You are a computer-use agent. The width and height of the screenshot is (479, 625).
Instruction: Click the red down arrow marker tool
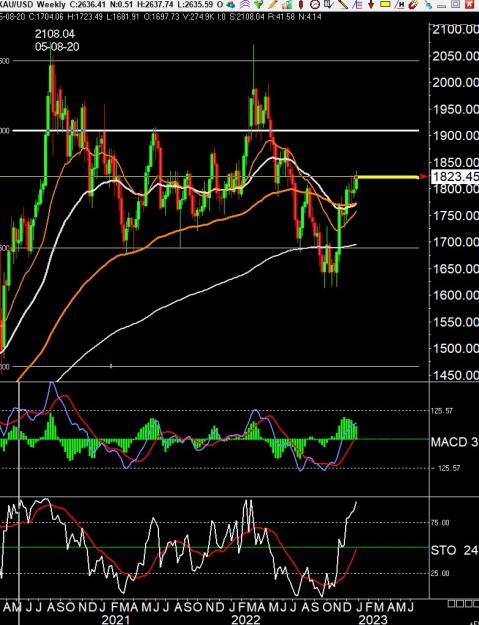coord(371,4)
